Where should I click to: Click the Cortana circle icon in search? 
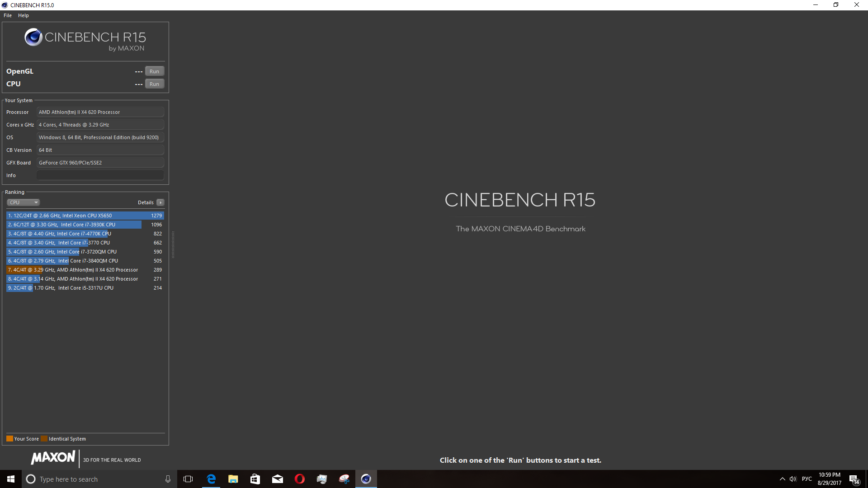click(x=31, y=479)
